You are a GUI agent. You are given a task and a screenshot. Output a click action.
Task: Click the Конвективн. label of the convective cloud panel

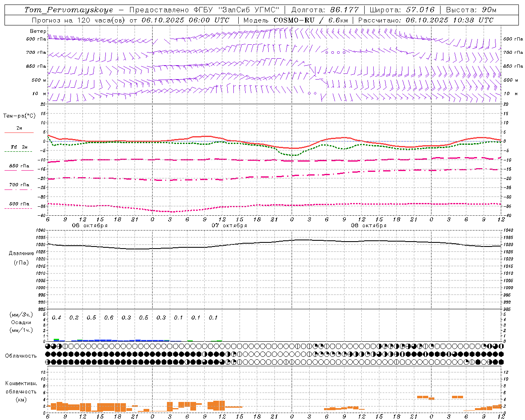click(x=21, y=383)
